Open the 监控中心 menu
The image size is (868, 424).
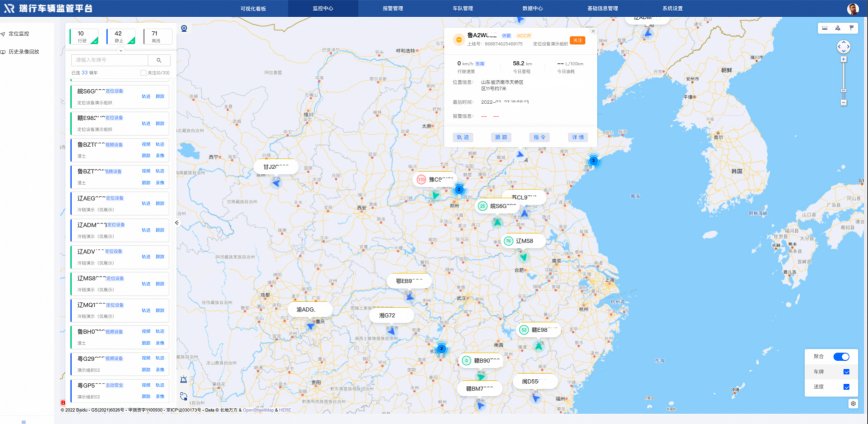(323, 9)
